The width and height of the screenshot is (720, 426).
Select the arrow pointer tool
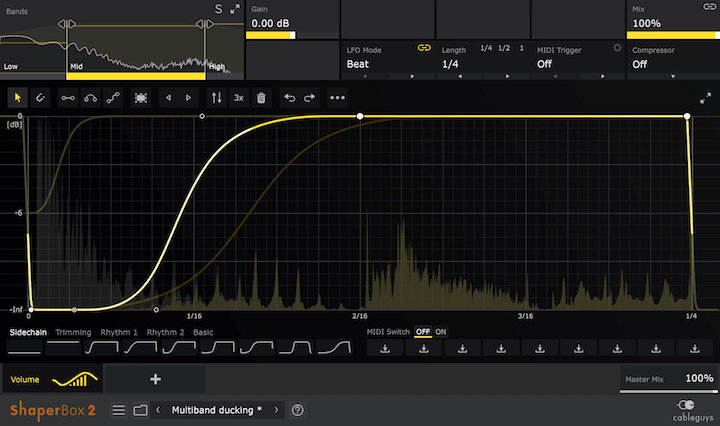point(18,98)
